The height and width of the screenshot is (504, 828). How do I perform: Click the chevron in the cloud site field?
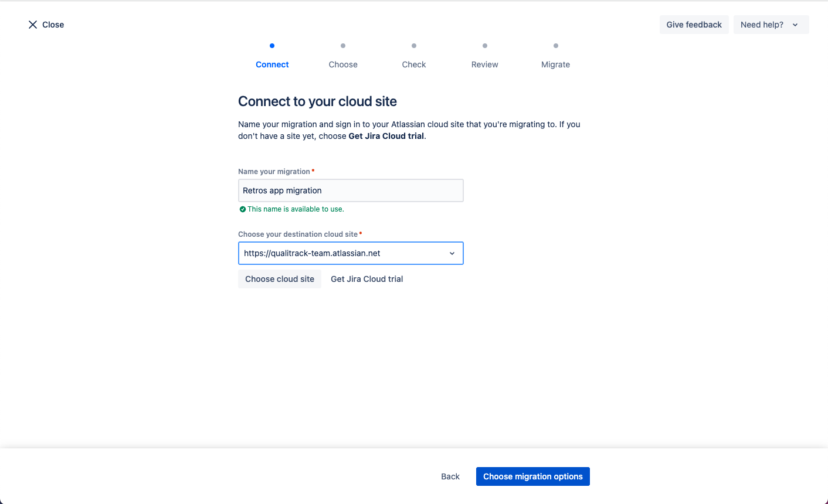coord(452,253)
